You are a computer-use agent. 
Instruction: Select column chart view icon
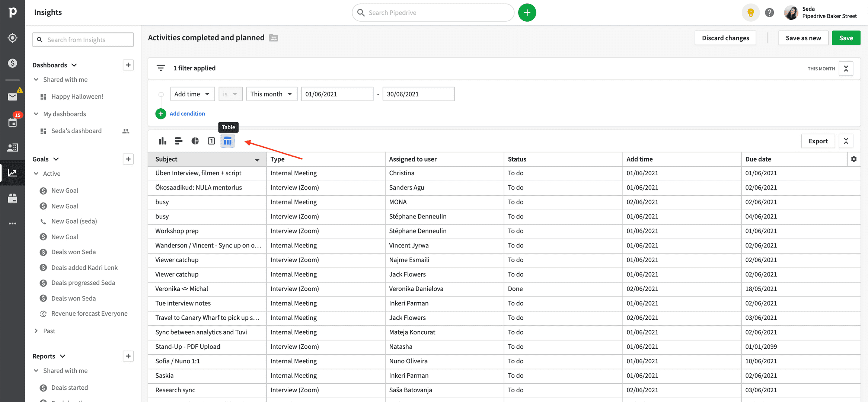coord(162,141)
